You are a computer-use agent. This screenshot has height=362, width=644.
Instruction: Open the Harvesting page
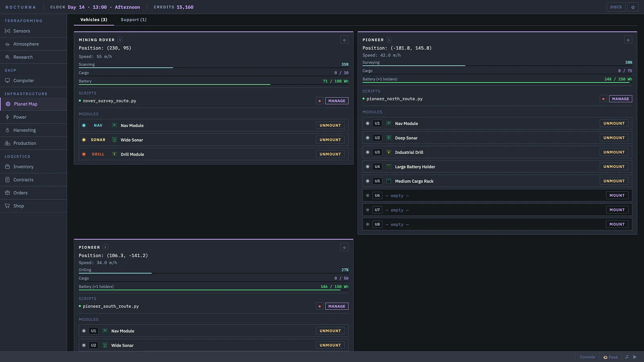pyautogui.click(x=33, y=130)
